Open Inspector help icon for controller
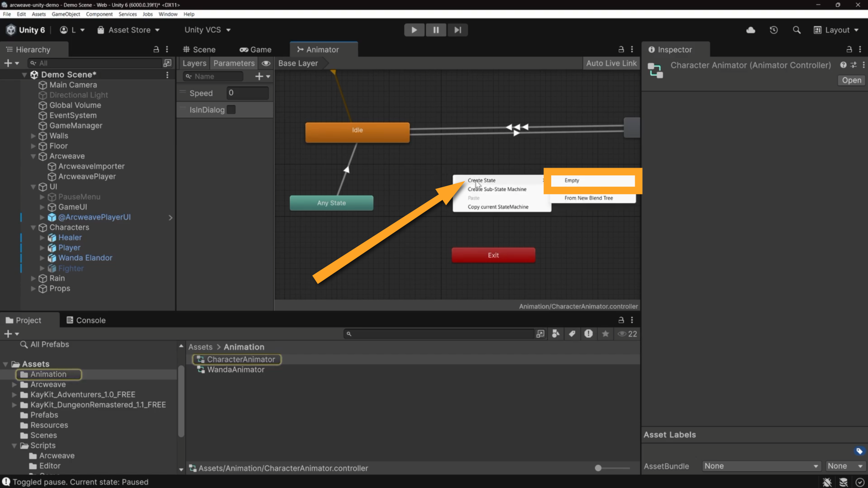868x488 pixels. [843, 65]
